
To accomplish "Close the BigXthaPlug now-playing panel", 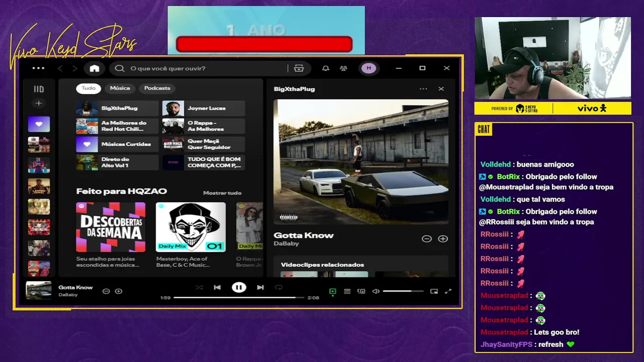I will point(441,89).
